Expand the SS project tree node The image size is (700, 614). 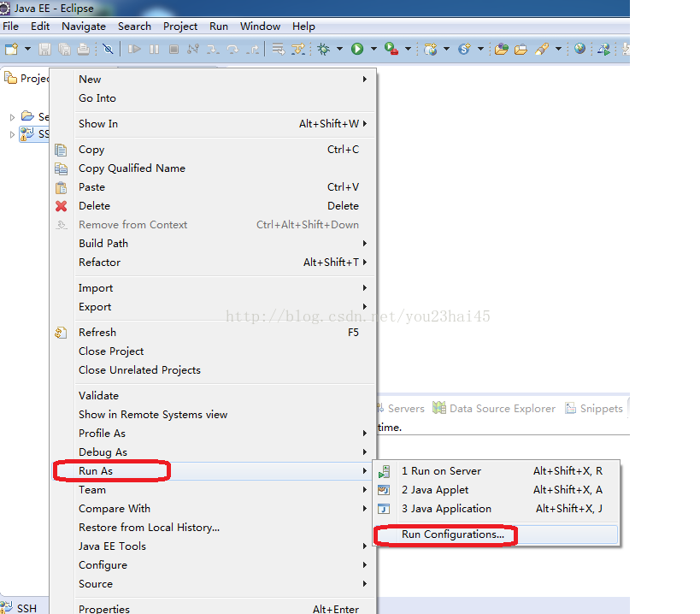12,134
